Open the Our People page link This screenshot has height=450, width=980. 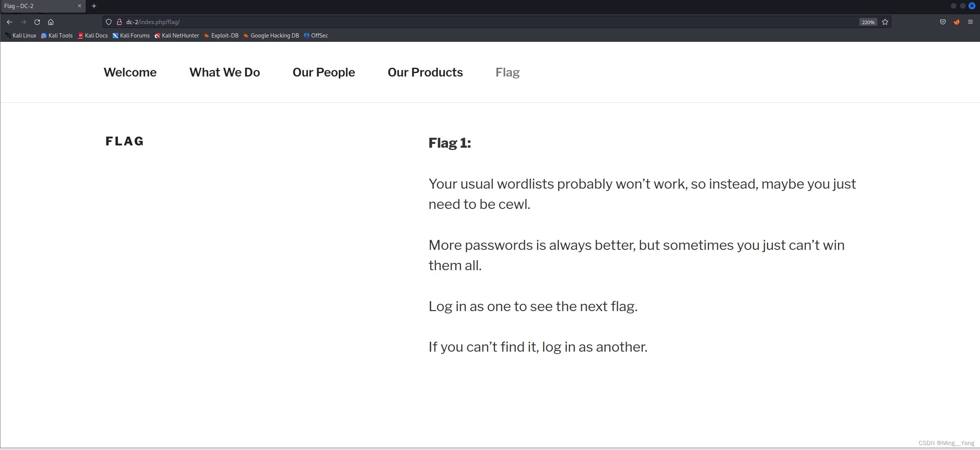(324, 72)
